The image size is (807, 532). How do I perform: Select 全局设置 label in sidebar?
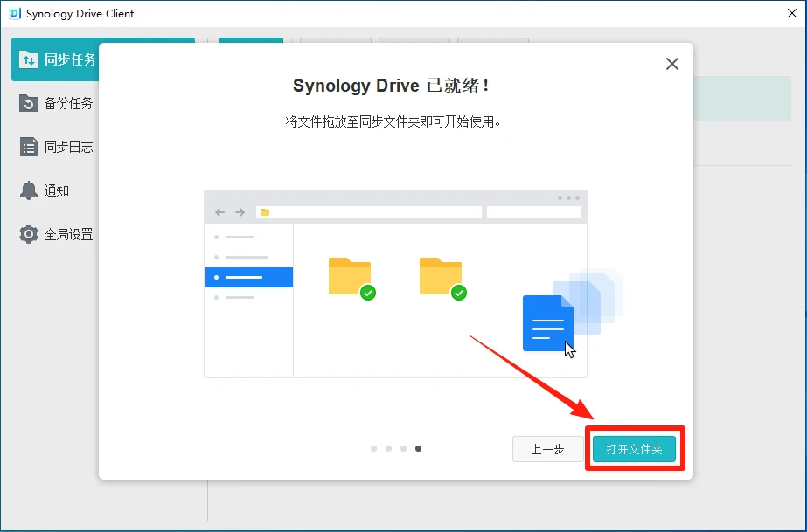(68, 234)
